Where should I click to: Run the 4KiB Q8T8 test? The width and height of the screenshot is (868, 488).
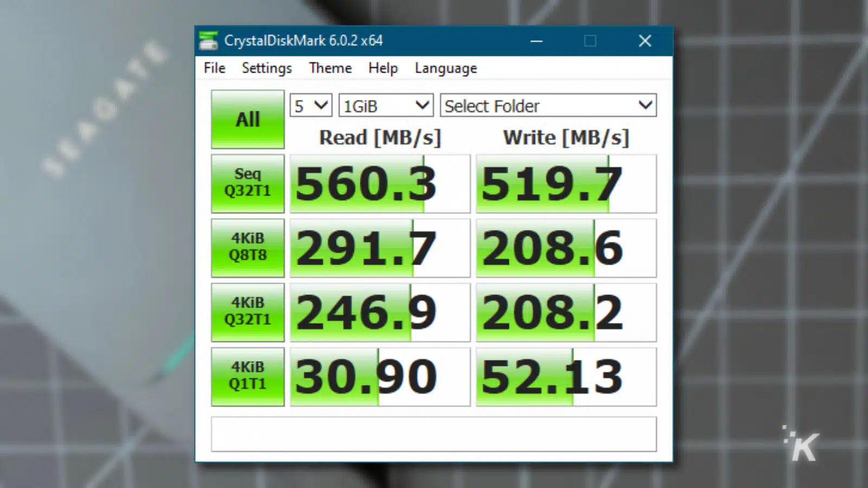tap(247, 247)
